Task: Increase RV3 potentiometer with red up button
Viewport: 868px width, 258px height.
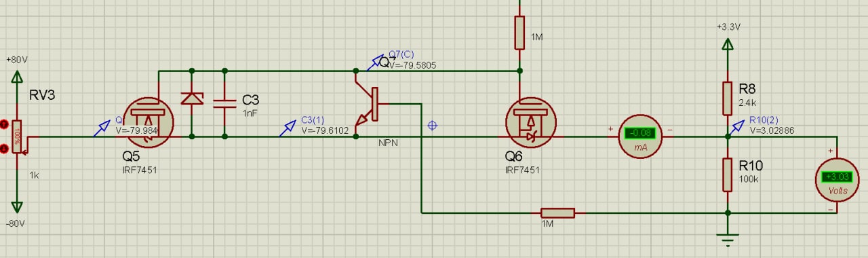Action: pos(4,124)
